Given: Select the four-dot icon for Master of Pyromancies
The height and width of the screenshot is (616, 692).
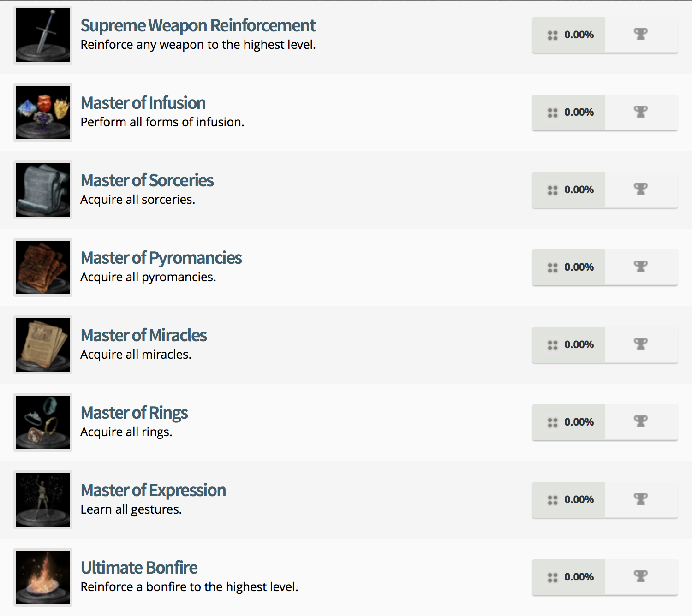Looking at the screenshot, I should [x=553, y=267].
